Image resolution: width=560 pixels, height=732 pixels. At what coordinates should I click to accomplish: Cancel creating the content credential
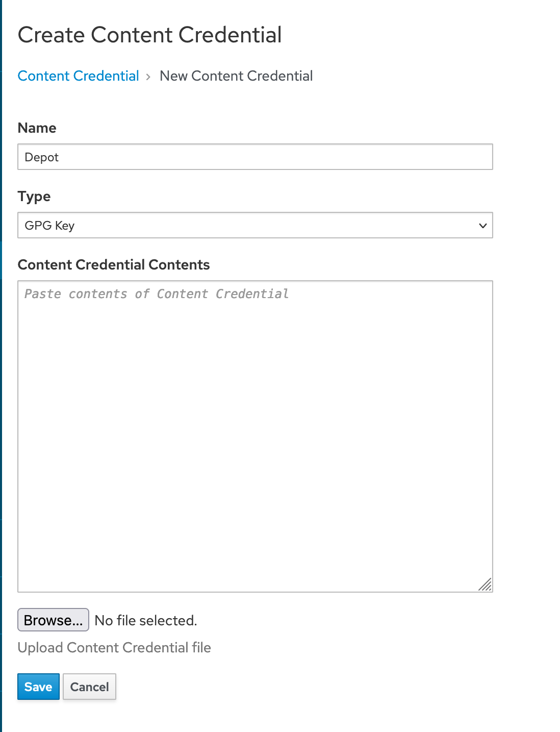click(x=89, y=687)
